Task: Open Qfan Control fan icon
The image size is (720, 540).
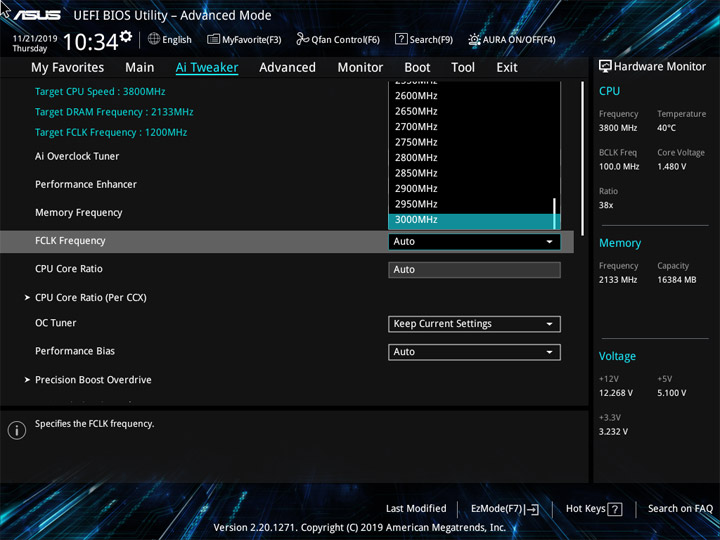Action: [x=303, y=39]
